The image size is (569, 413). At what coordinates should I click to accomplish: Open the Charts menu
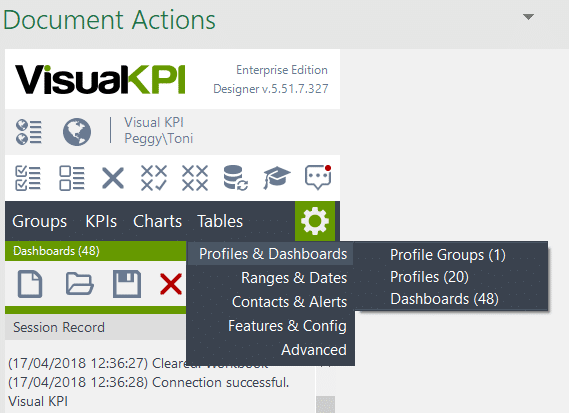(x=157, y=221)
